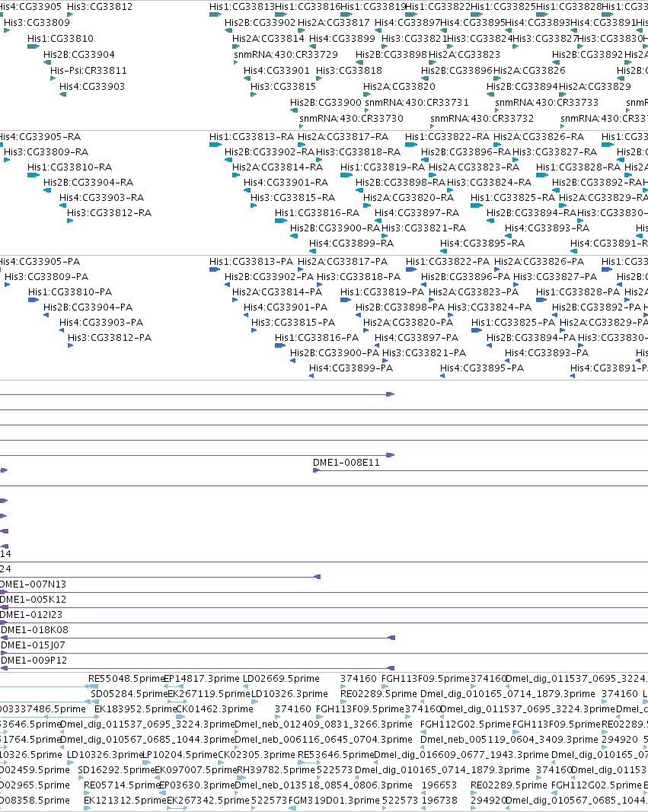Screen dimensions: 648x812
Task: Open BAC clone DME1-008E11 label
Action: point(346,463)
